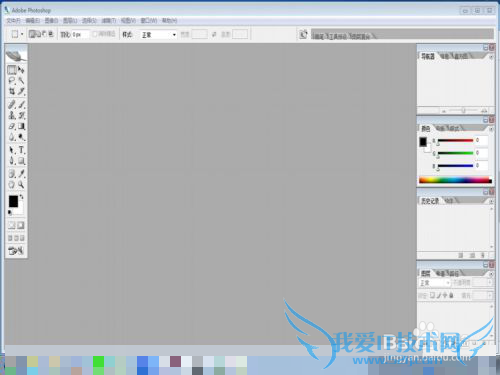
Task: Open the Color panel menu arrow
Action: (x=491, y=129)
